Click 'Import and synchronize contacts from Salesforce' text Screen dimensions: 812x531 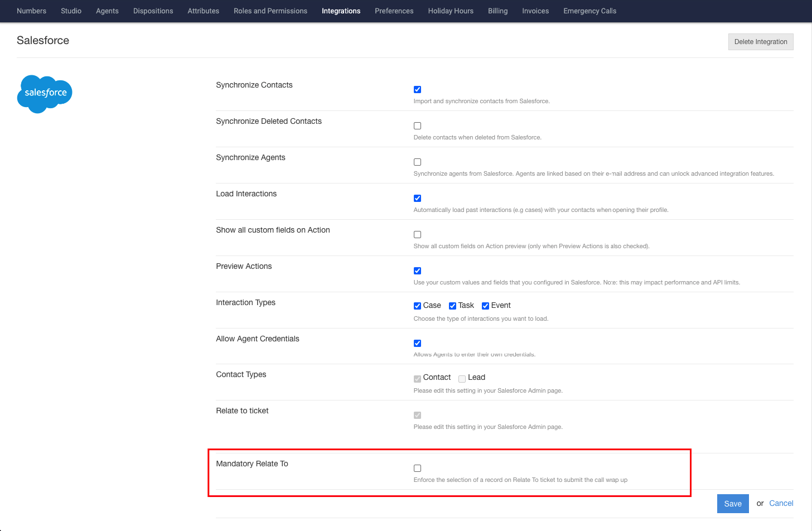tap(481, 101)
